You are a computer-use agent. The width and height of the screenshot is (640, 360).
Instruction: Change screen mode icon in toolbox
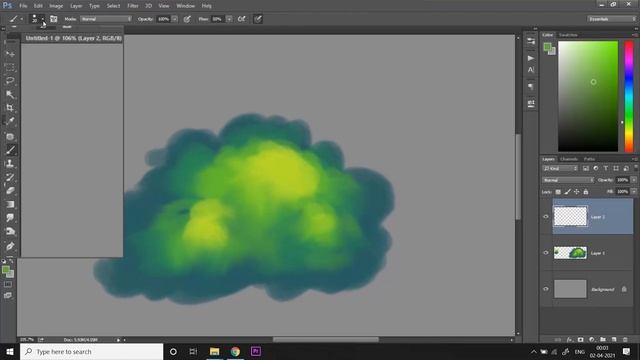8,296
